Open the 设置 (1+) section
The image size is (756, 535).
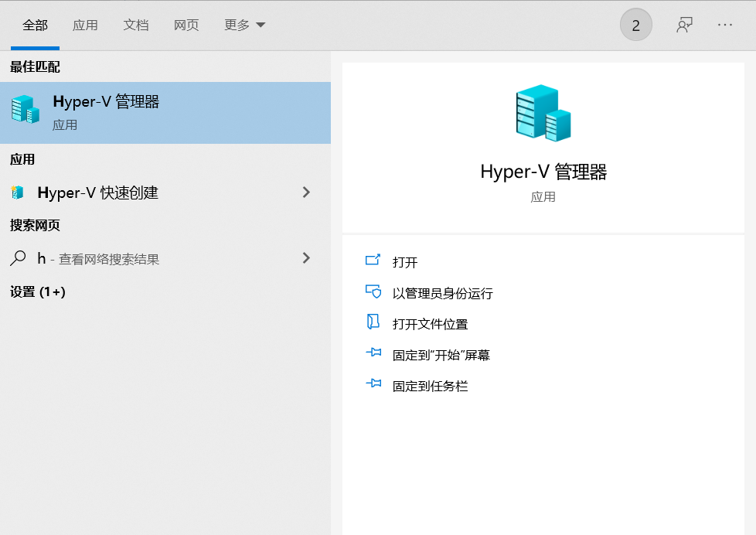coord(38,292)
